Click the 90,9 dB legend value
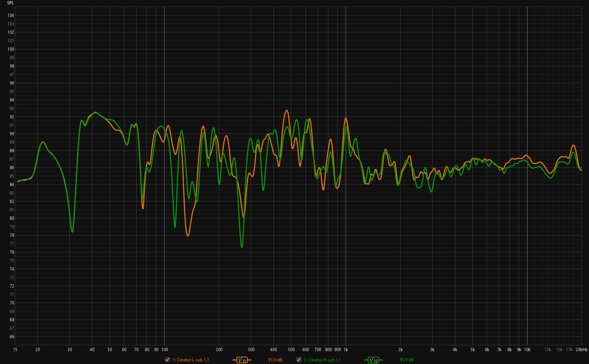Image resolution: width=589 pixels, height=364 pixels. click(x=407, y=360)
